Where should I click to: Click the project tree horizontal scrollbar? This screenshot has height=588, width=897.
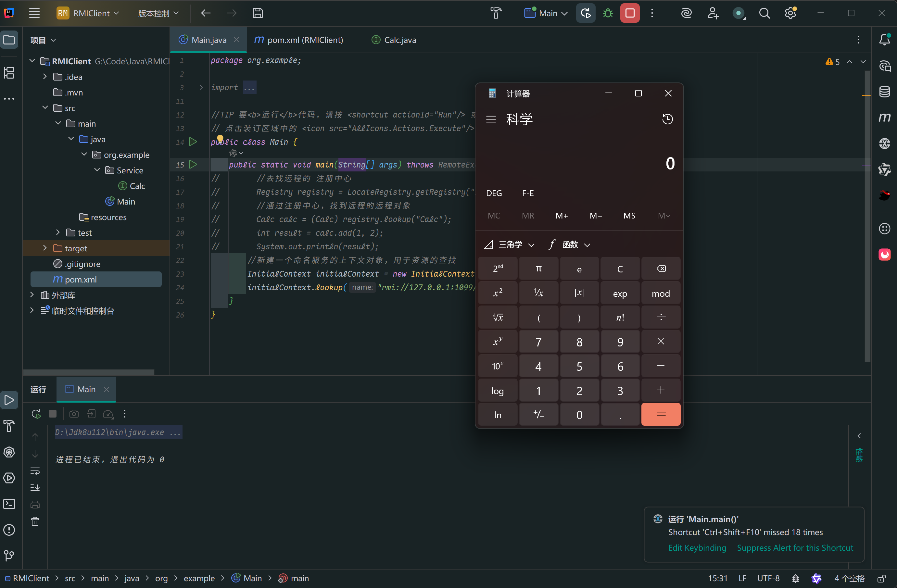[x=89, y=372]
